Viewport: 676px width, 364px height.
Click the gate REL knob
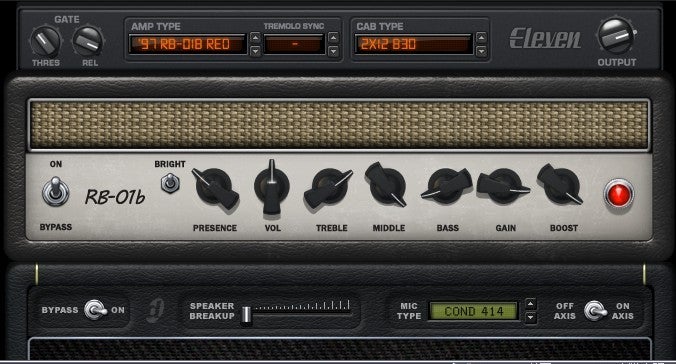click(88, 41)
